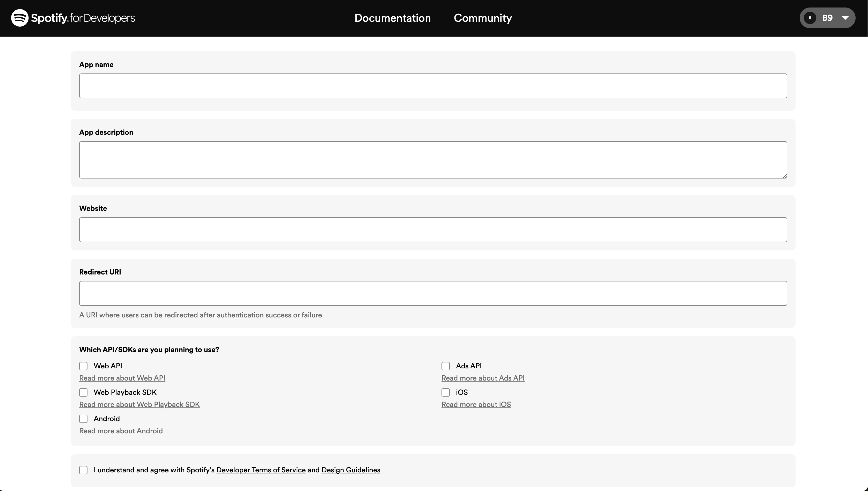Screen dimensions: 868x491
Task: Check the Android SDK option
Action: click(83, 419)
